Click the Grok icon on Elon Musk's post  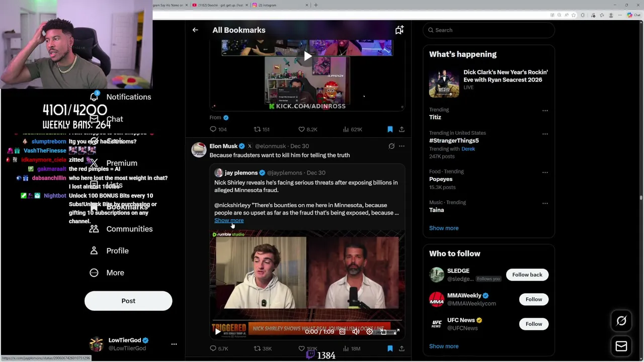pyautogui.click(x=391, y=146)
